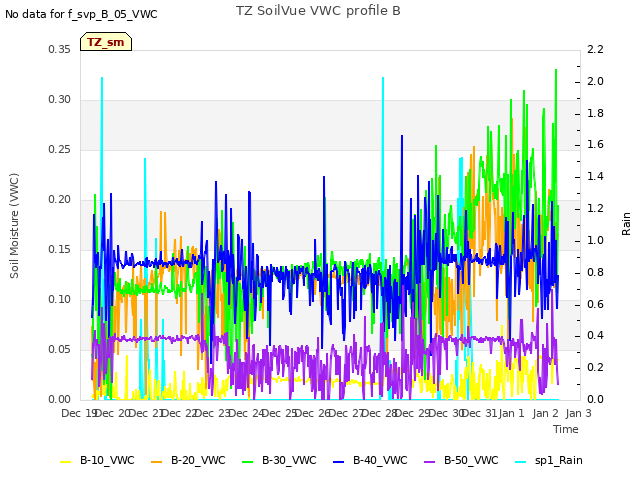Click the Jan 1 date label
Screen dimensions: 640x480
point(511,413)
